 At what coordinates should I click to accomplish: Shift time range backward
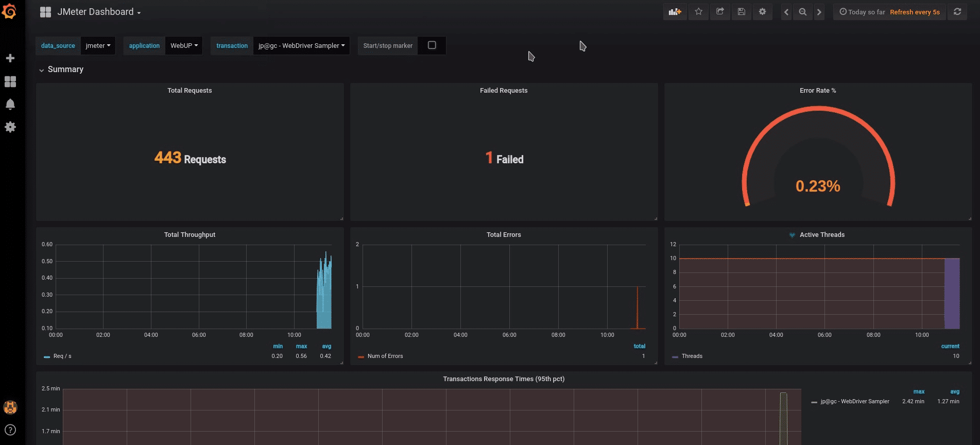[x=786, y=12]
